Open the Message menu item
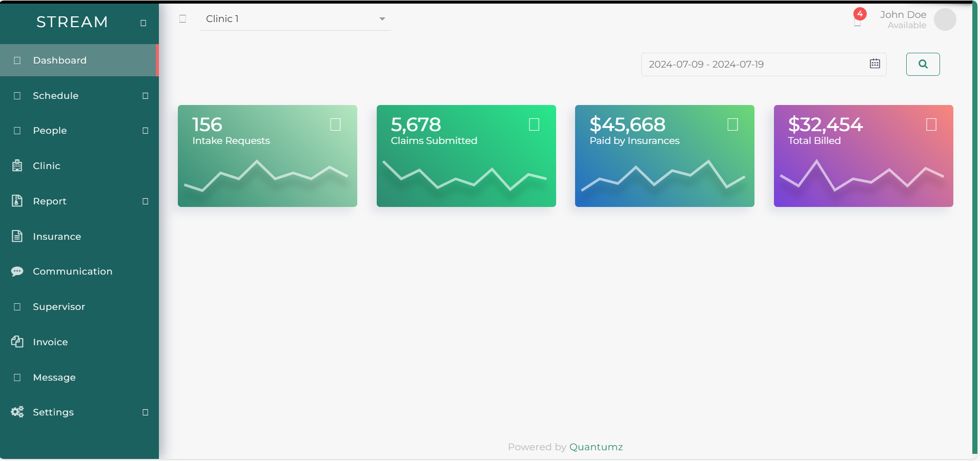980x461 pixels. coord(54,378)
